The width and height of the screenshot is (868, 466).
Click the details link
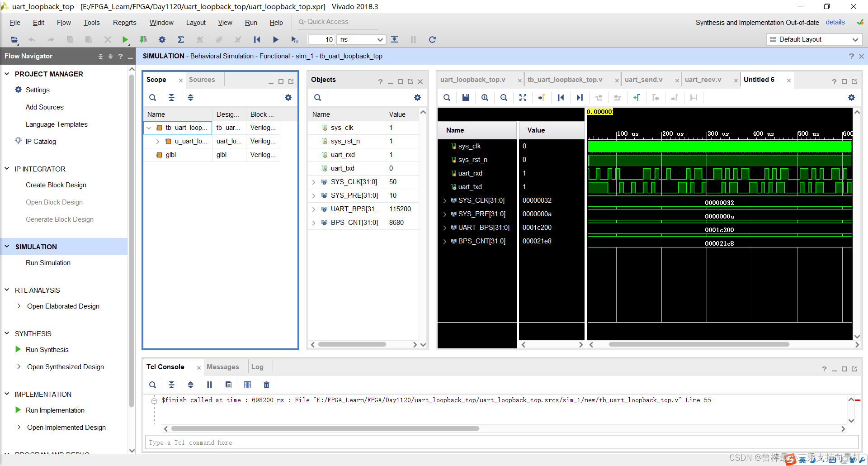pos(835,22)
